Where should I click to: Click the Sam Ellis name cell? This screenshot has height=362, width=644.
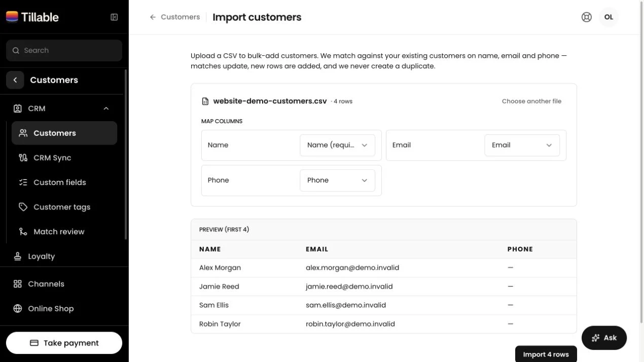click(x=214, y=305)
